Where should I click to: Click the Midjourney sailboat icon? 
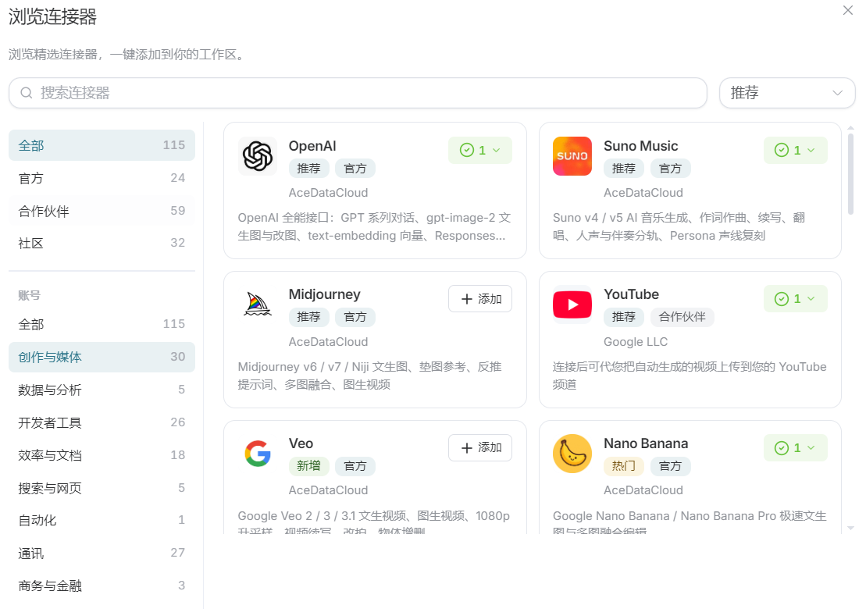coord(258,304)
